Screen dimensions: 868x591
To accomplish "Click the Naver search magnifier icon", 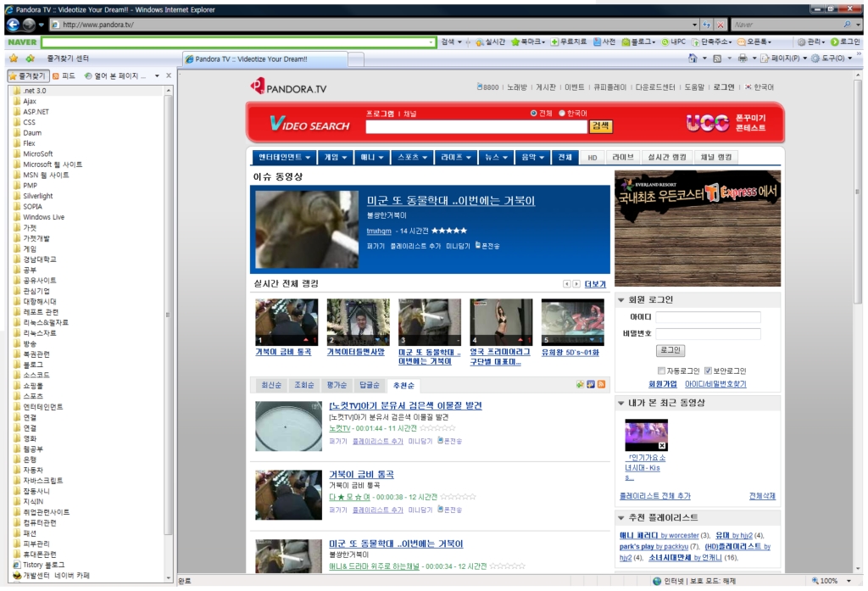I will [847, 25].
